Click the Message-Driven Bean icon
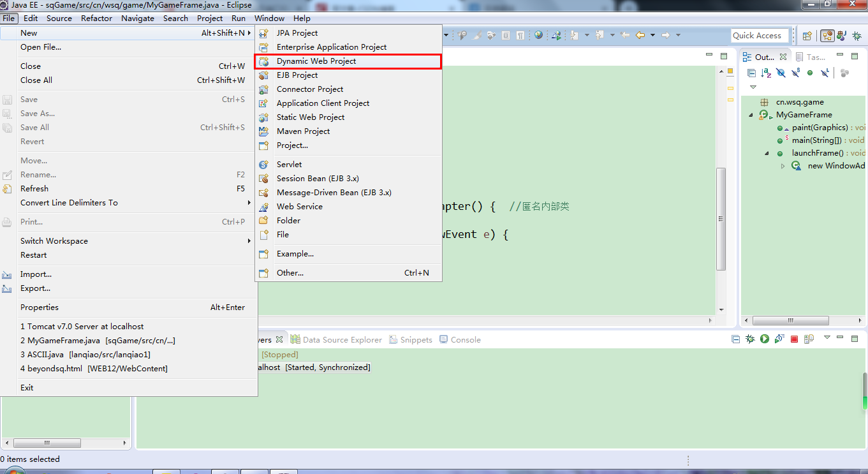 point(264,193)
